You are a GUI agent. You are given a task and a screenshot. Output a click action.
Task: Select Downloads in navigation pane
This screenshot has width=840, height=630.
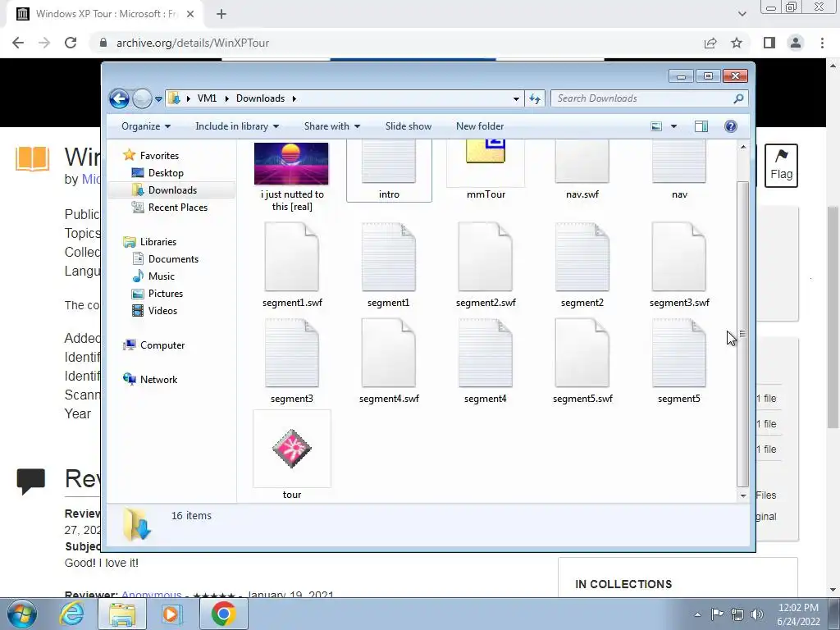pyautogui.click(x=171, y=190)
